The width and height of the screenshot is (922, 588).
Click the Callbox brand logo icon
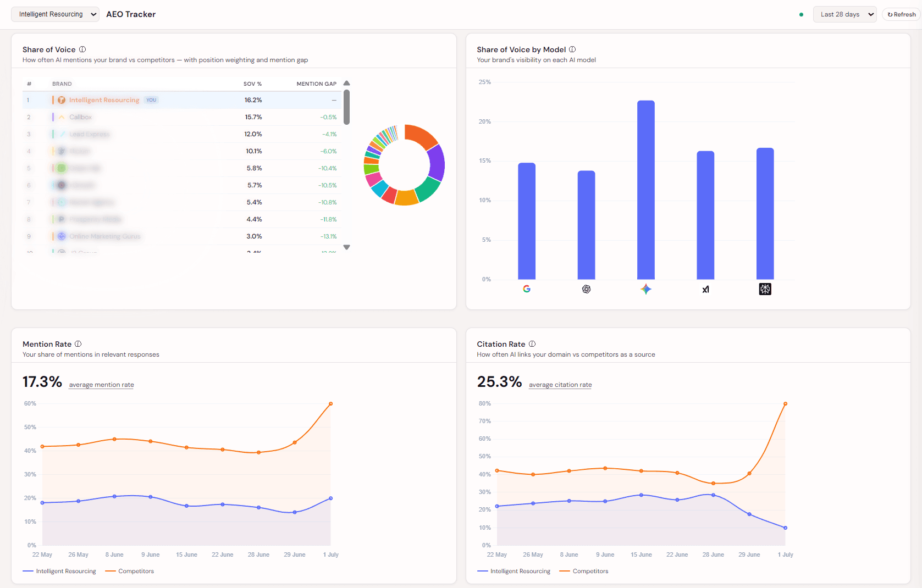(62, 117)
